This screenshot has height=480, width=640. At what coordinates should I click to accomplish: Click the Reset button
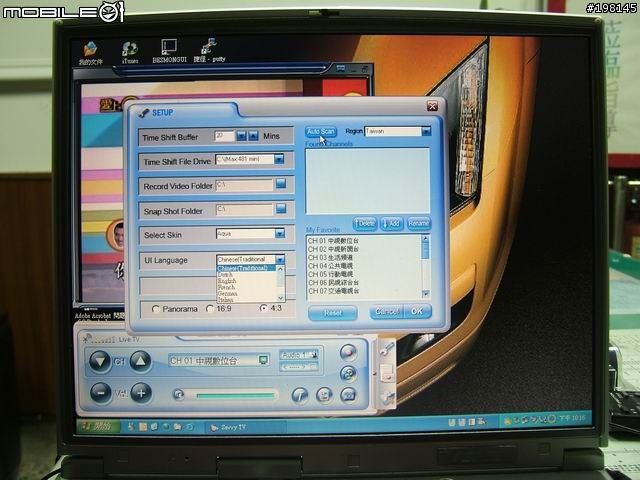pyautogui.click(x=333, y=313)
